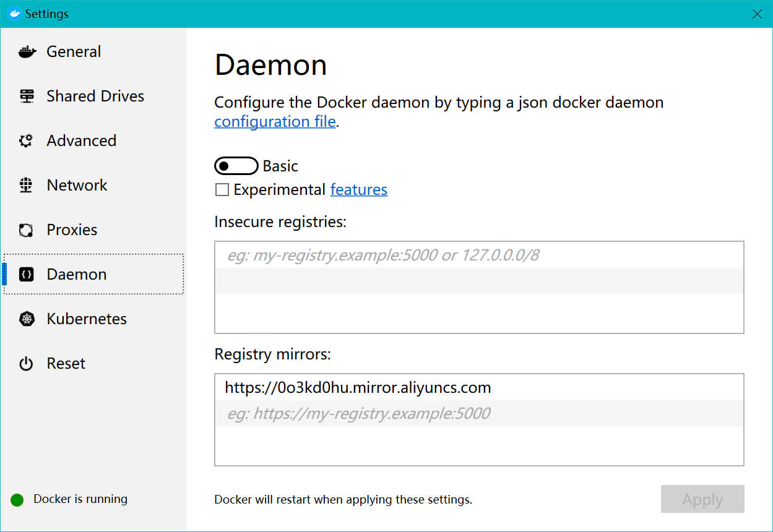Open the Reset section label
The image size is (773, 532).
coord(66,364)
